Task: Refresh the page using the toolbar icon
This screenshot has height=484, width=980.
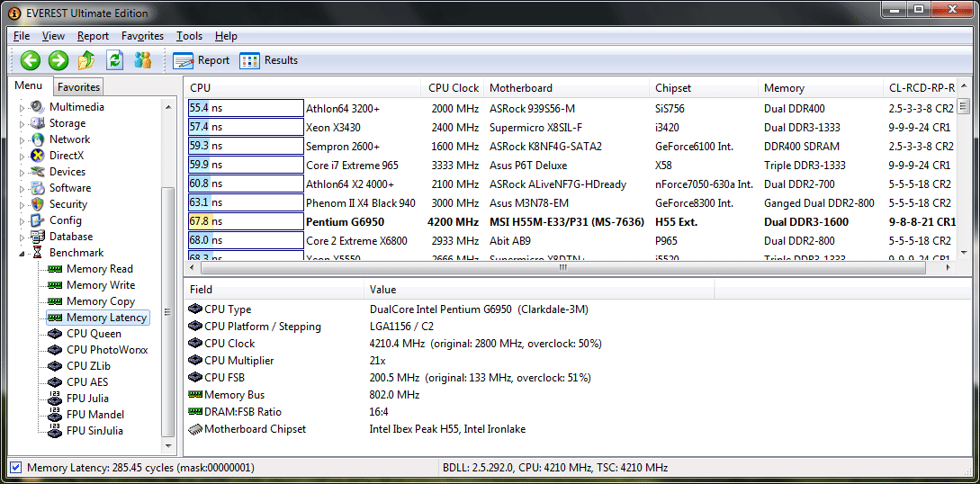Action: 115,60
